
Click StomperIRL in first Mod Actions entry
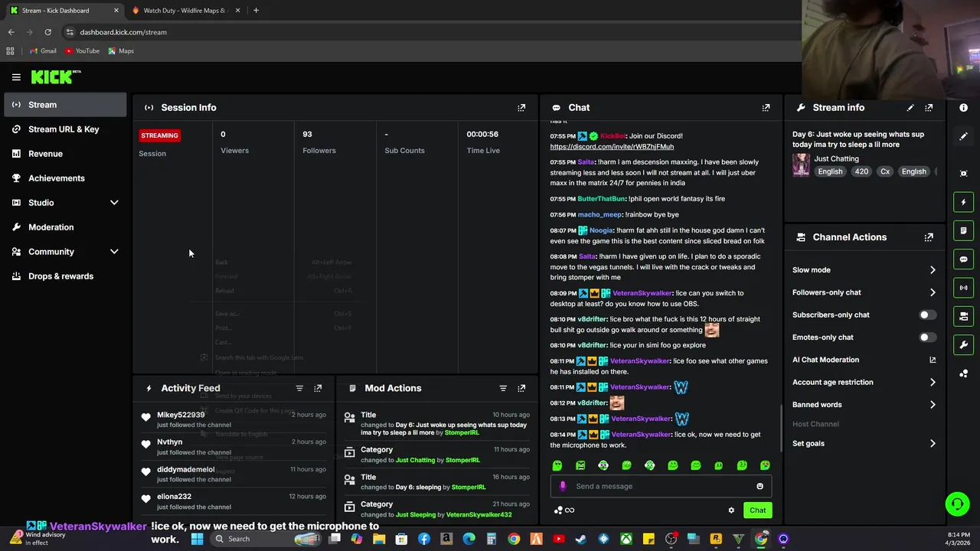click(x=462, y=433)
